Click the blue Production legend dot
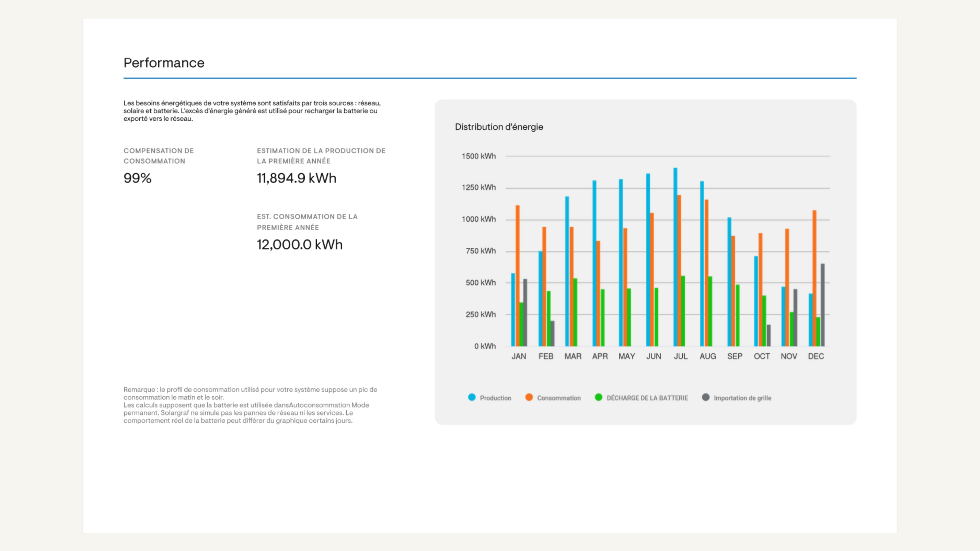The height and width of the screenshot is (551, 980). pyautogui.click(x=472, y=397)
